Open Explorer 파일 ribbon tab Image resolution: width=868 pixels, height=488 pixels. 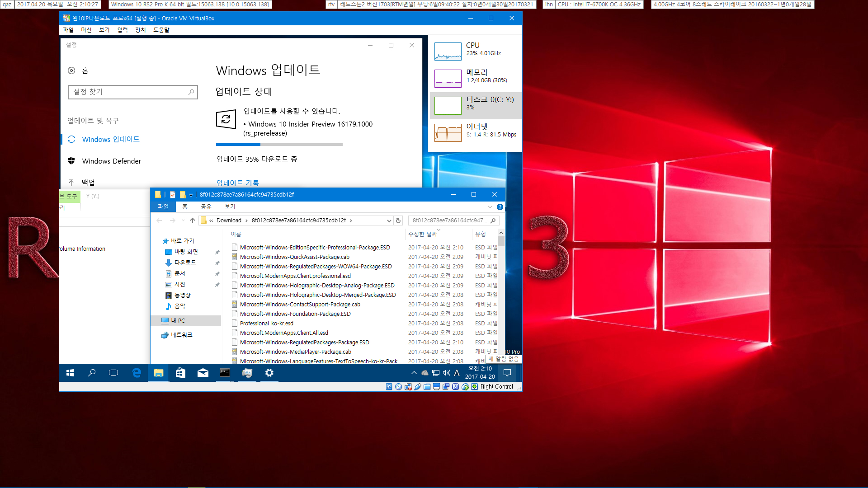163,206
